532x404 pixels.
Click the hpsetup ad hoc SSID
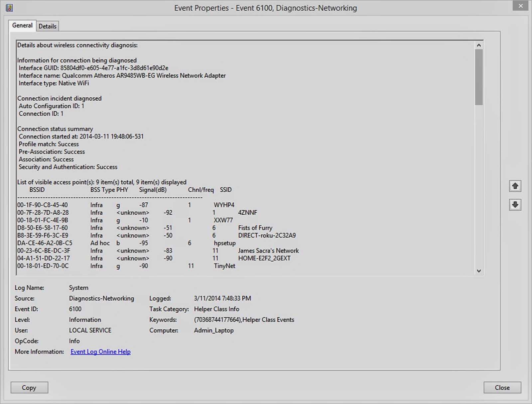click(x=225, y=243)
